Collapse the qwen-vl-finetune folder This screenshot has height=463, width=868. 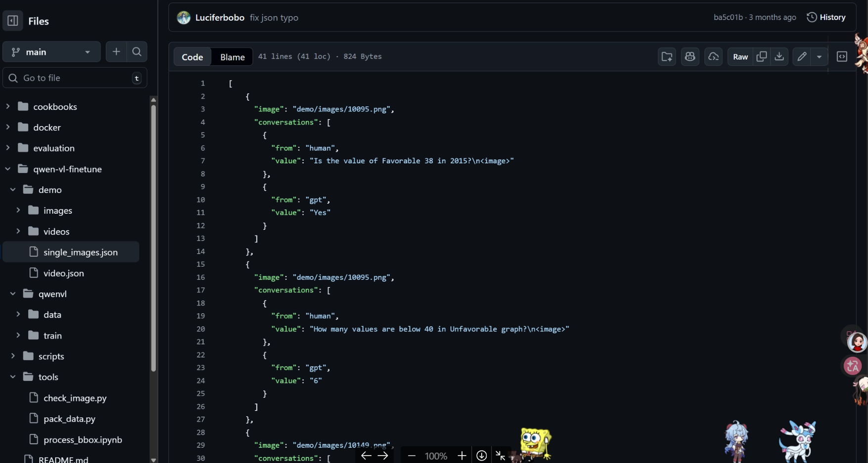8,169
